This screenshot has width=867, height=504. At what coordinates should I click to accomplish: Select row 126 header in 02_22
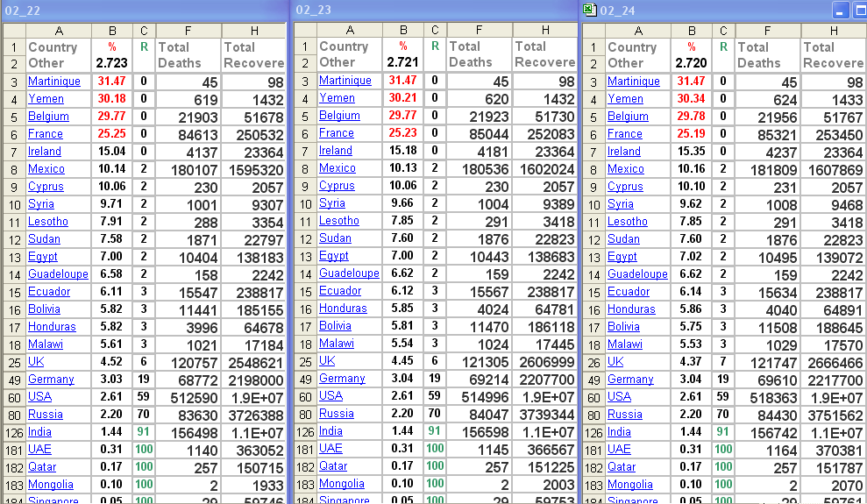[13, 432]
